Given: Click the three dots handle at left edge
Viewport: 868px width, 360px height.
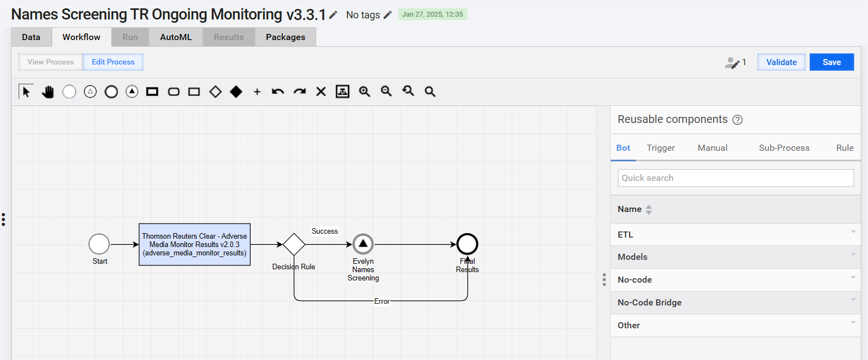Looking at the screenshot, I should 3,219.
